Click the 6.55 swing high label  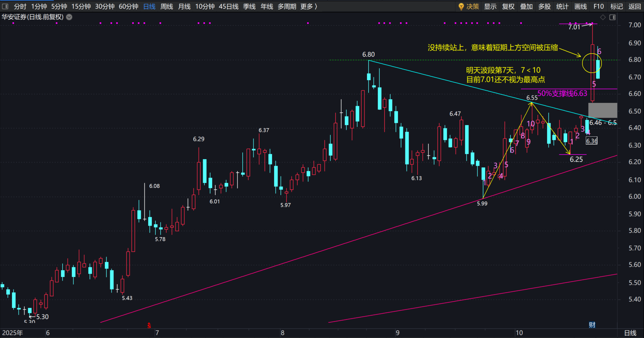(532, 98)
